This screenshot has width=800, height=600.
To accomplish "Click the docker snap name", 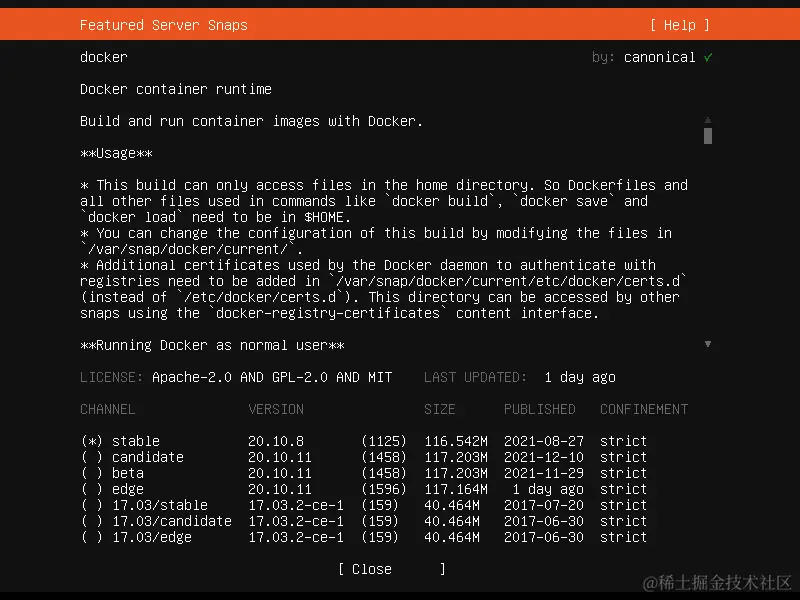I will (104, 57).
